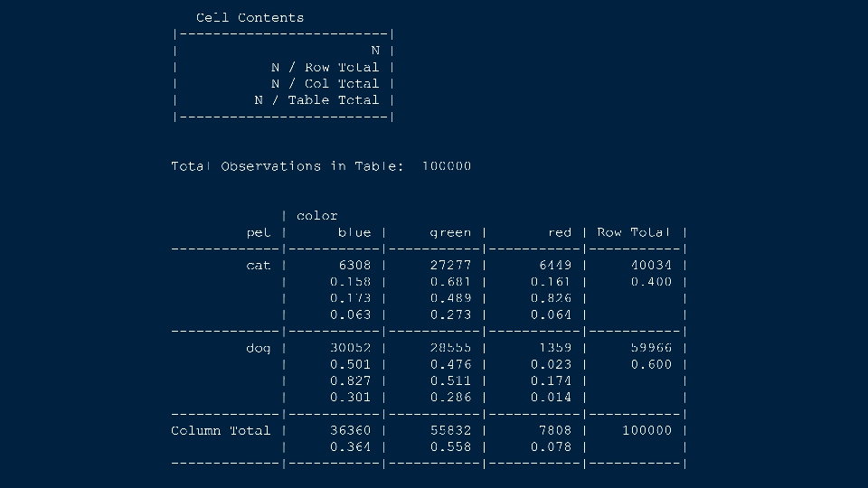
Task: Click the green column total 55832
Action: (450, 430)
